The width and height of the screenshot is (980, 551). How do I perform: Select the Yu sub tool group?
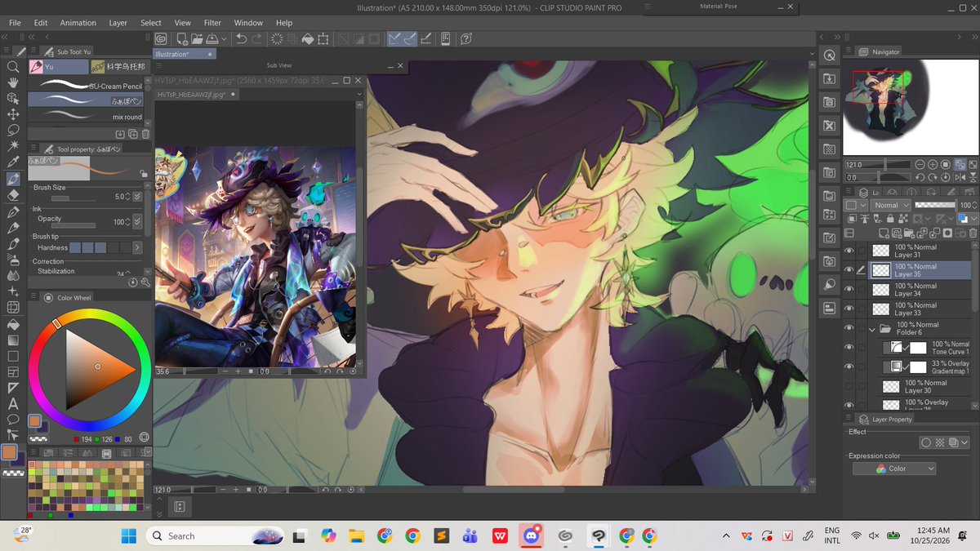58,67
